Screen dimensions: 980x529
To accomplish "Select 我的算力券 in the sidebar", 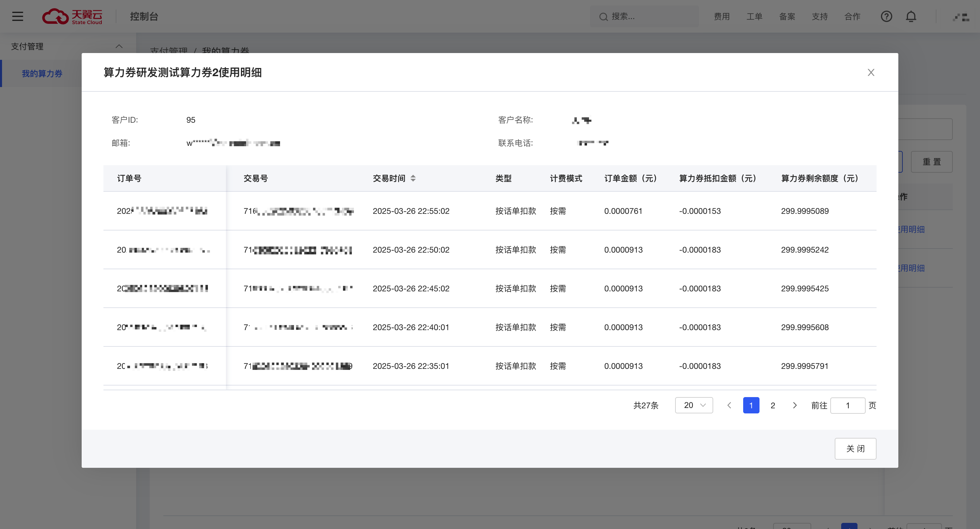I will (x=42, y=73).
